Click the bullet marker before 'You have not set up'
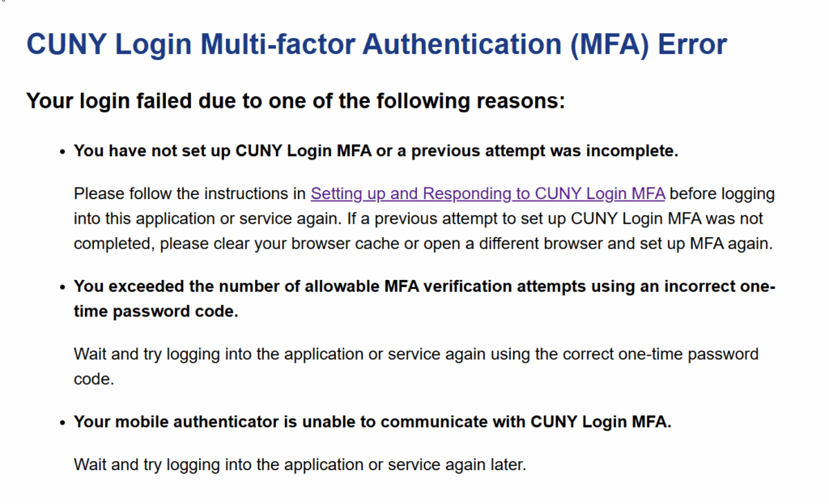Screen dimensions: 829x504 pos(62,152)
